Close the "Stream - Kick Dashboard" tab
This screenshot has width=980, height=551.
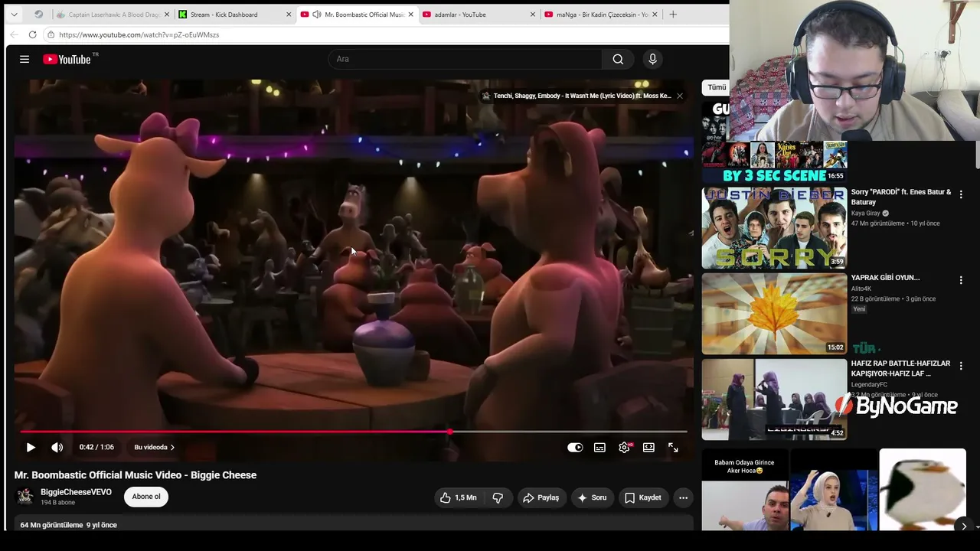click(289, 15)
